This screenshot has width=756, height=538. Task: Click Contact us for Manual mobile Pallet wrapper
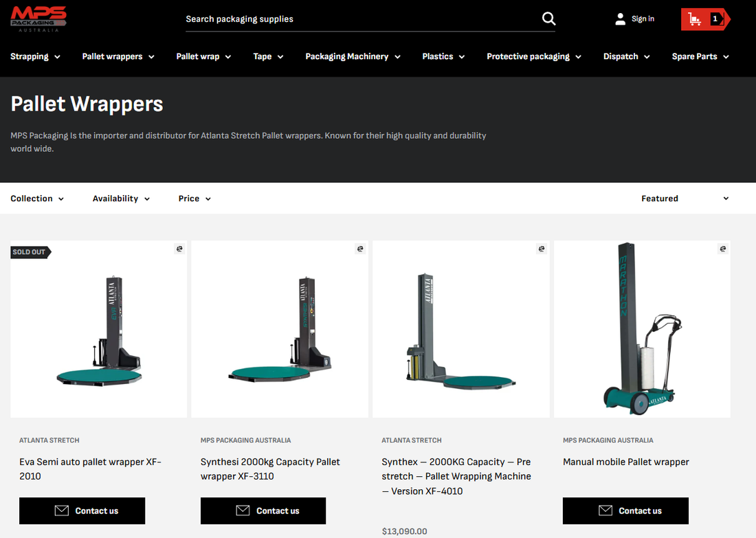[x=625, y=511]
